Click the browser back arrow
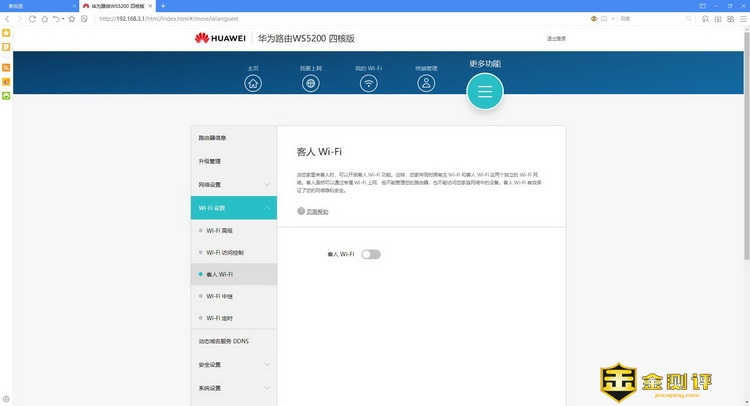Image resolution: width=750 pixels, height=406 pixels. tap(7, 18)
